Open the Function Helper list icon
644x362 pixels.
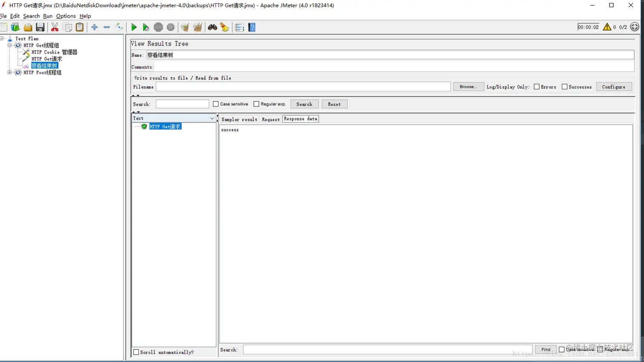239,27
